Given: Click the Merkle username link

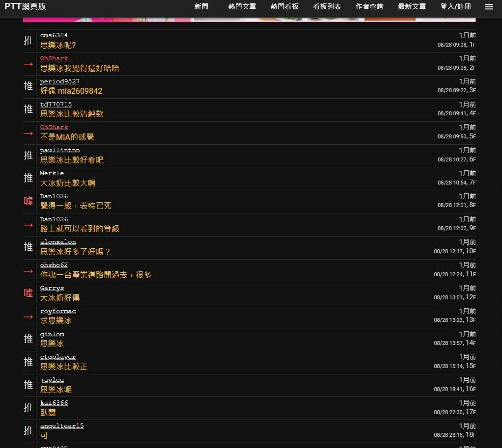Looking at the screenshot, I should point(52,173).
